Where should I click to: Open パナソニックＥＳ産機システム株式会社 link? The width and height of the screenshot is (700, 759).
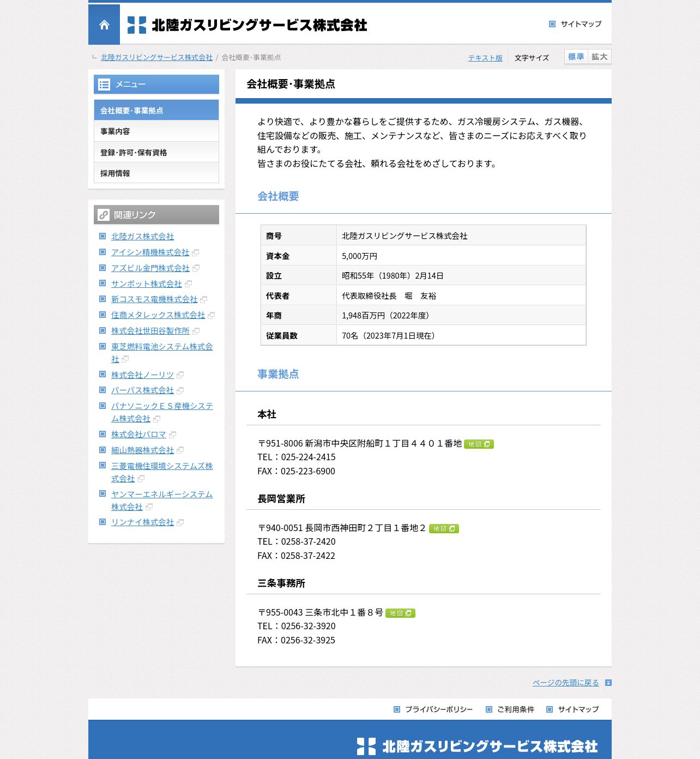point(162,412)
